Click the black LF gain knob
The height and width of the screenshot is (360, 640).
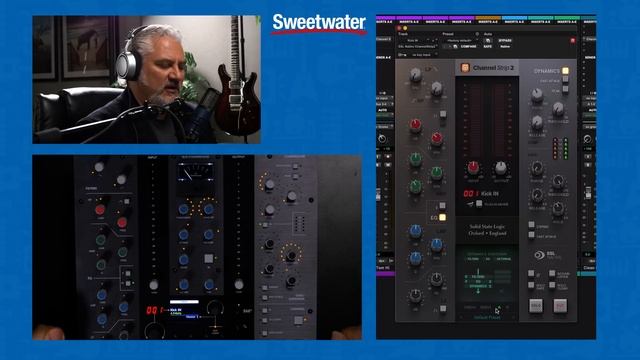(416, 296)
